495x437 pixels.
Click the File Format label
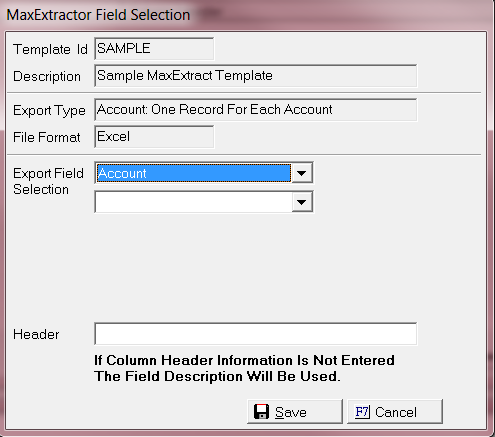[x=47, y=137]
